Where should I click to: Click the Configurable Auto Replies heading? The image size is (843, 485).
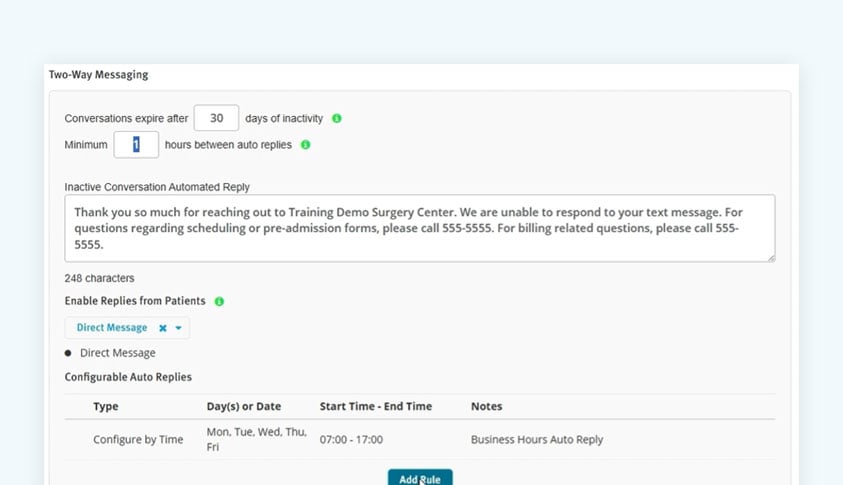tap(128, 377)
